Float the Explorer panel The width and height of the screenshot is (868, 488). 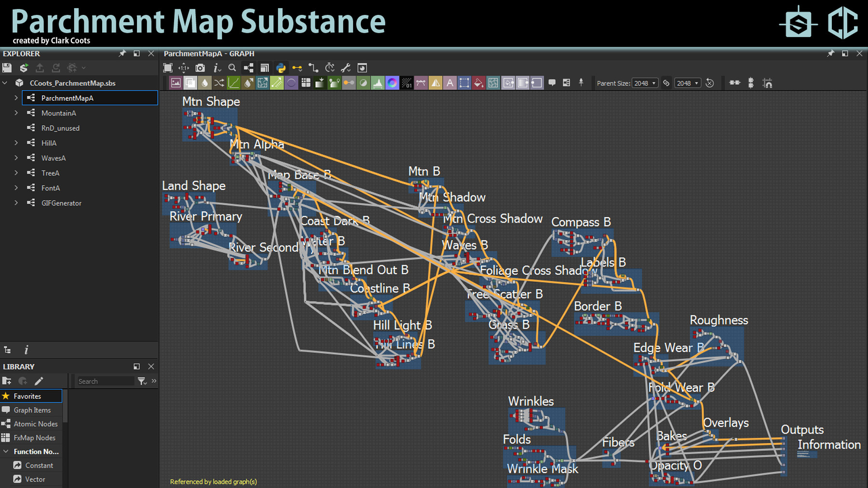click(137, 53)
